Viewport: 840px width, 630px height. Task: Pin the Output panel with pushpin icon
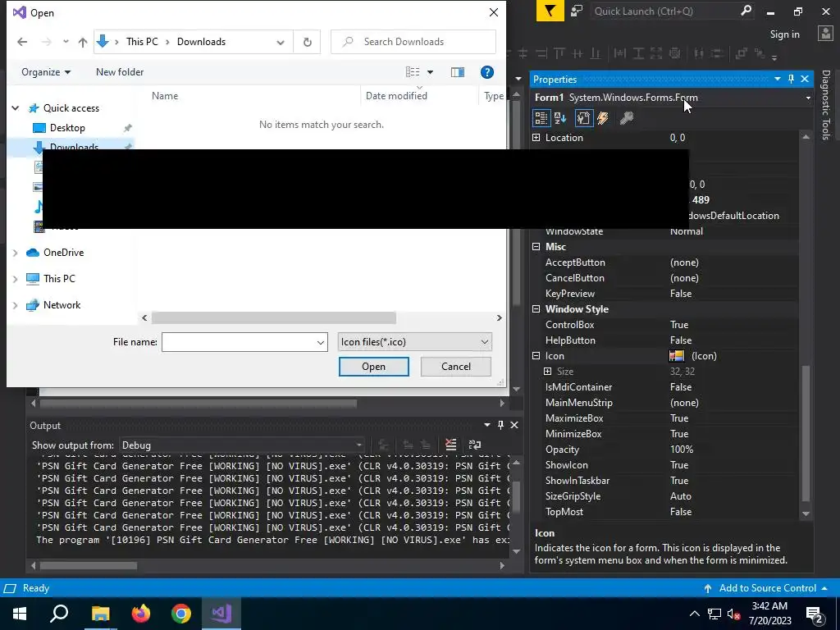(x=500, y=425)
